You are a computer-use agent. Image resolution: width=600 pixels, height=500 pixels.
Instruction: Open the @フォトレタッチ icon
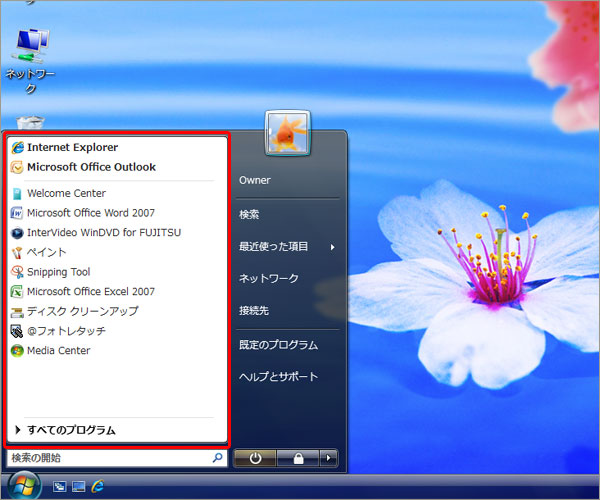(17, 331)
